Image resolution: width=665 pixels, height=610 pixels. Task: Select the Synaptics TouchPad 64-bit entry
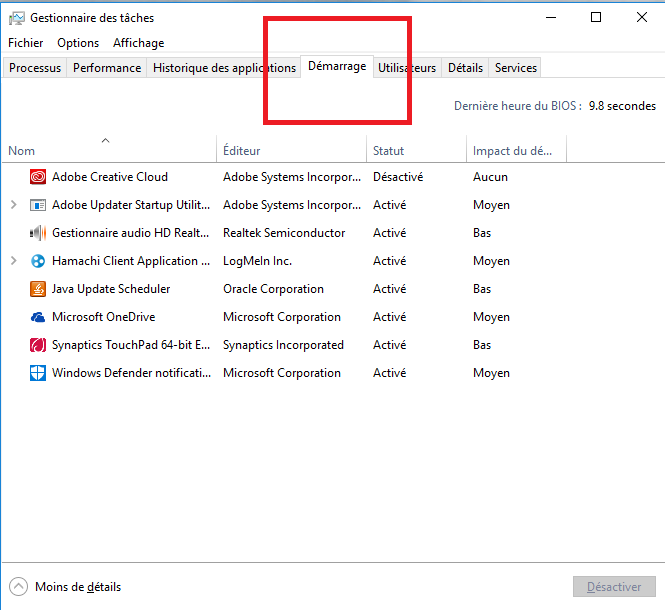131,345
